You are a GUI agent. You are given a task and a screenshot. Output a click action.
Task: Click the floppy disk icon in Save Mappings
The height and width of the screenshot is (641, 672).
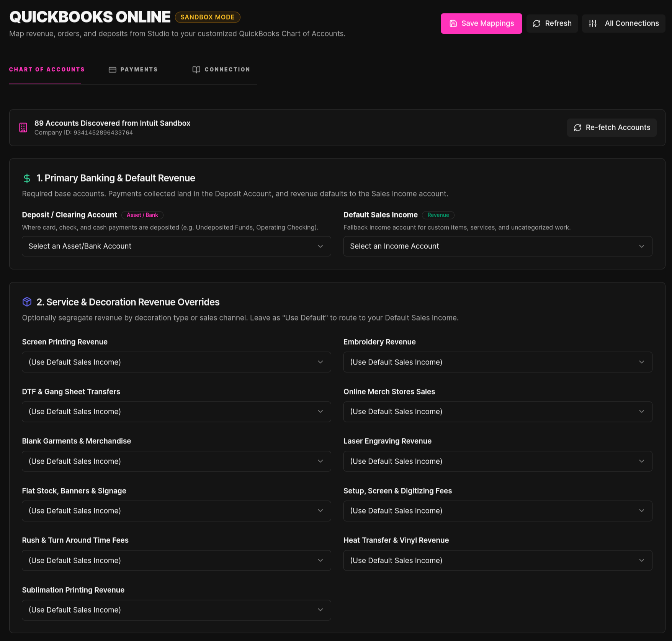(453, 23)
